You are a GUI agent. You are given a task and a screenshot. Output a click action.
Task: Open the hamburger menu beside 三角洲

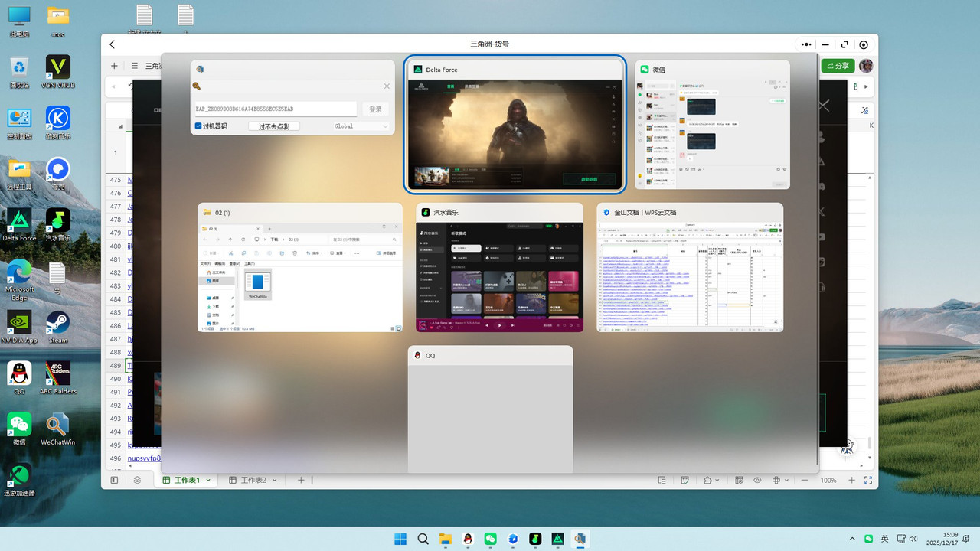135,66
